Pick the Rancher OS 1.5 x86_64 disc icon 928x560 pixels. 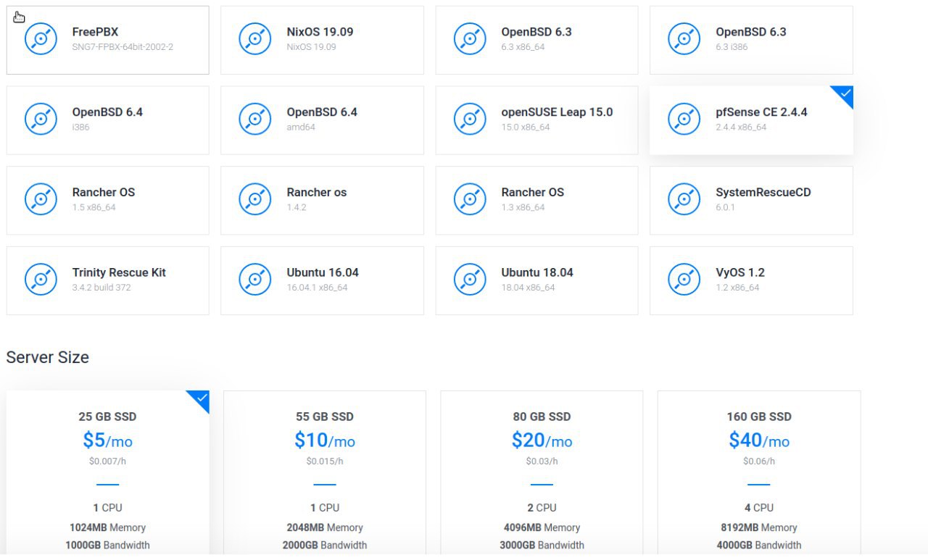(x=41, y=200)
